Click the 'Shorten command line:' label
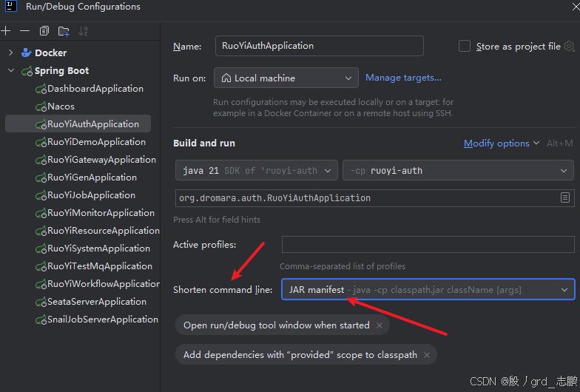Image resolution: width=580 pixels, height=392 pixels. click(223, 290)
